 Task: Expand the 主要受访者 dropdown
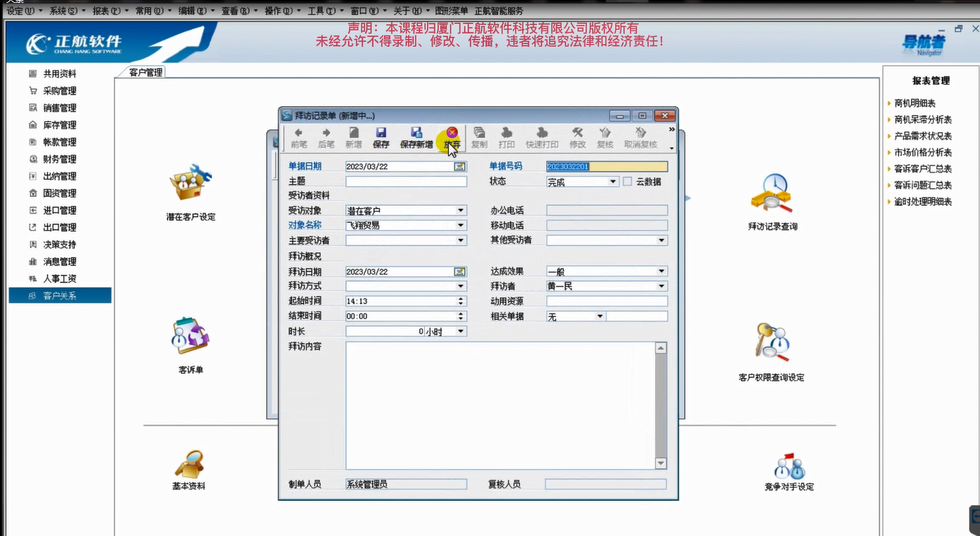coord(461,241)
